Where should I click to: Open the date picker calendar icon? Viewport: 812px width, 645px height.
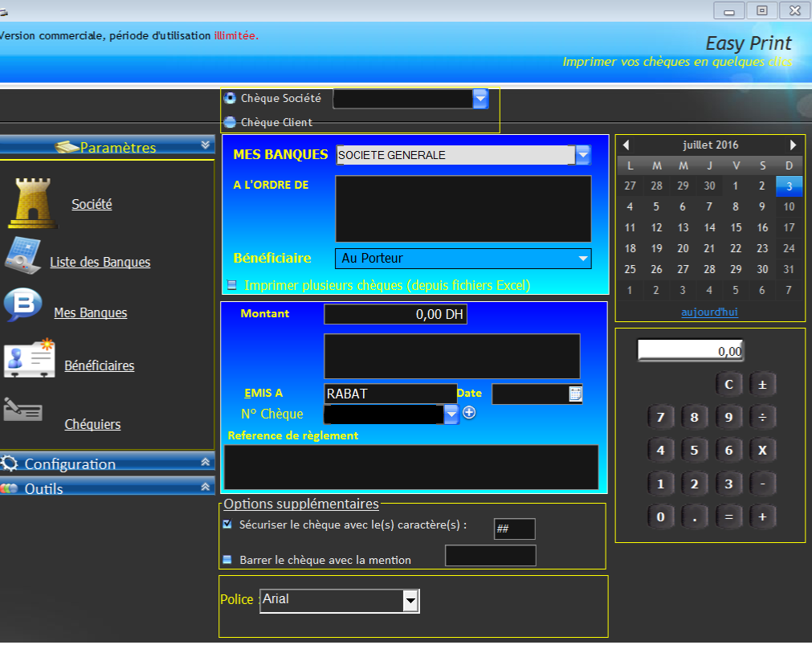(x=575, y=394)
